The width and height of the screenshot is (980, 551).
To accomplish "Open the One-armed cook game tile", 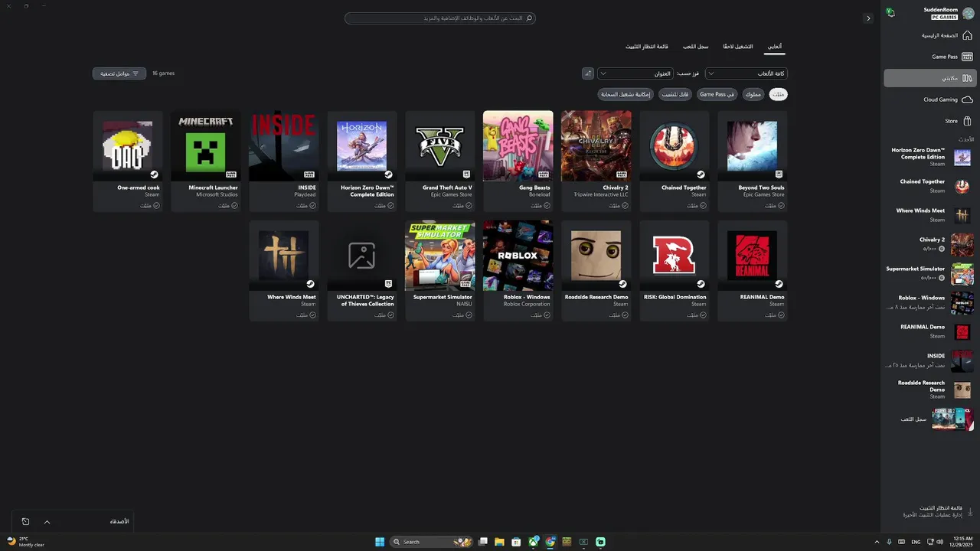I will click(x=128, y=161).
